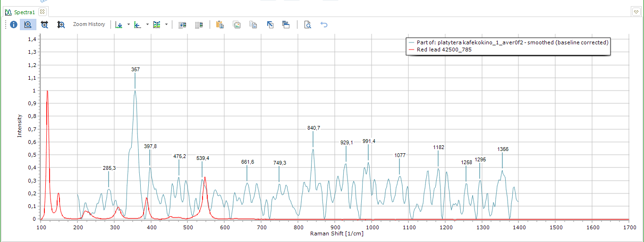Viewport: 644px width, 242px height.
Task: Select the horizontal zoom tool
Action: [x=44, y=25]
